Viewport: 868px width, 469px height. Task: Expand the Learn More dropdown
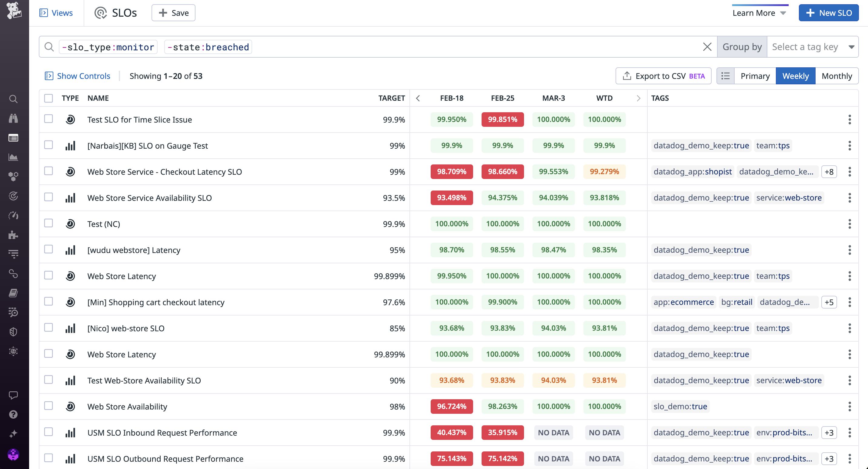coord(759,13)
